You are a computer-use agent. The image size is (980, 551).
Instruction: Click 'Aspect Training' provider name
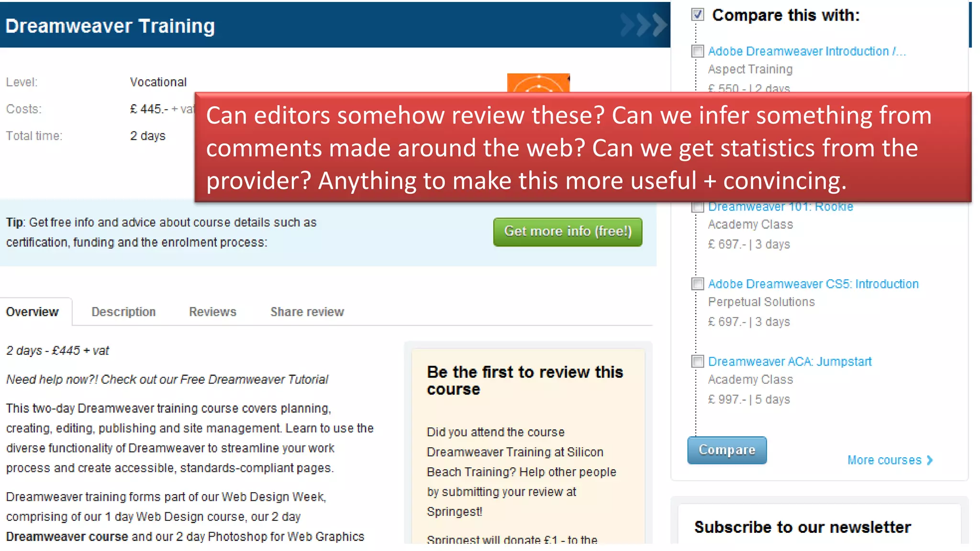click(x=750, y=69)
